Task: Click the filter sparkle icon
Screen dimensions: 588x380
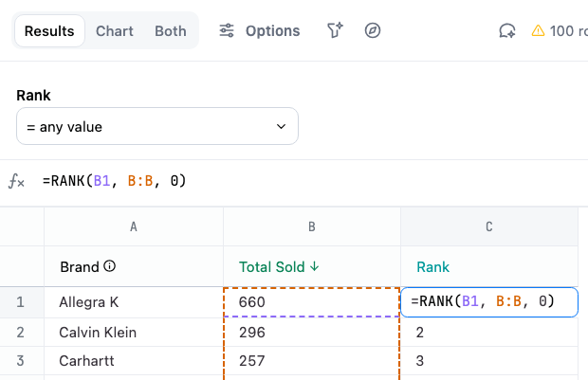Action: click(335, 31)
